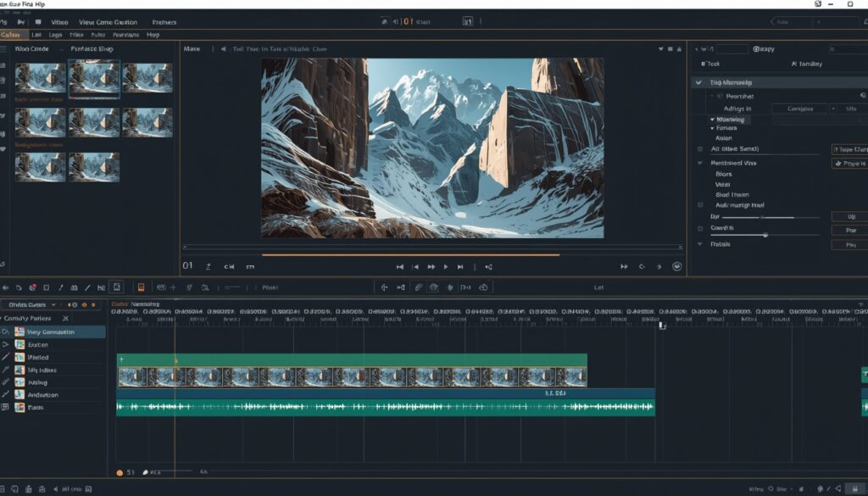Open the Video menu at the top
The image size is (868, 496).
(59, 22)
